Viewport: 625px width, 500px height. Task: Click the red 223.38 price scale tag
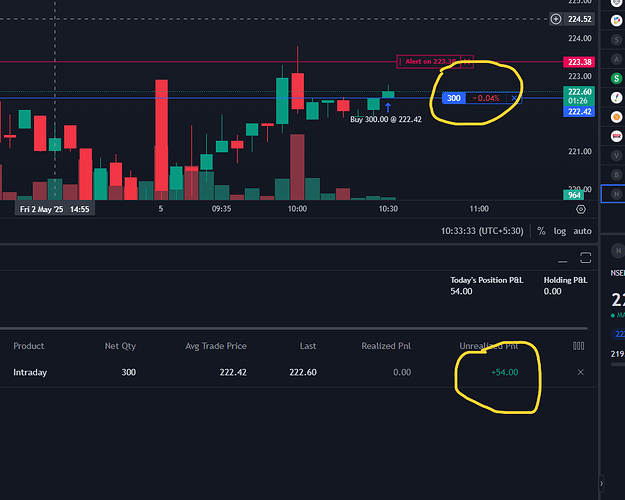(x=579, y=62)
